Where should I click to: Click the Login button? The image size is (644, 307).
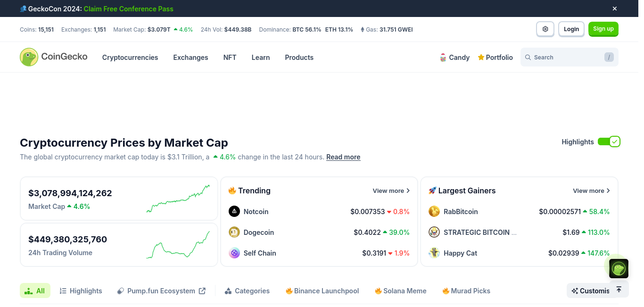(571, 29)
